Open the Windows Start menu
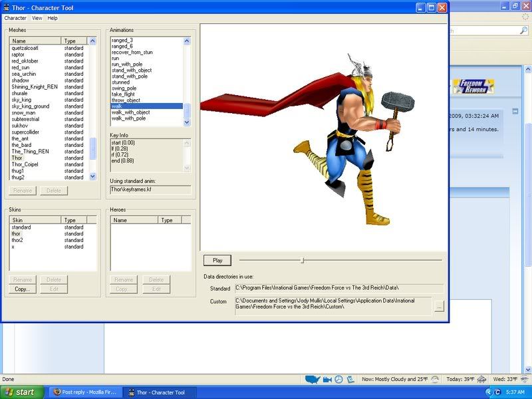 click(21, 392)
